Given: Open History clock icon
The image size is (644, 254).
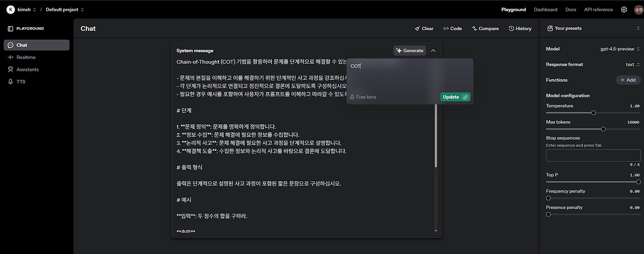Looking at the screenshot, I should click(511, 29).
